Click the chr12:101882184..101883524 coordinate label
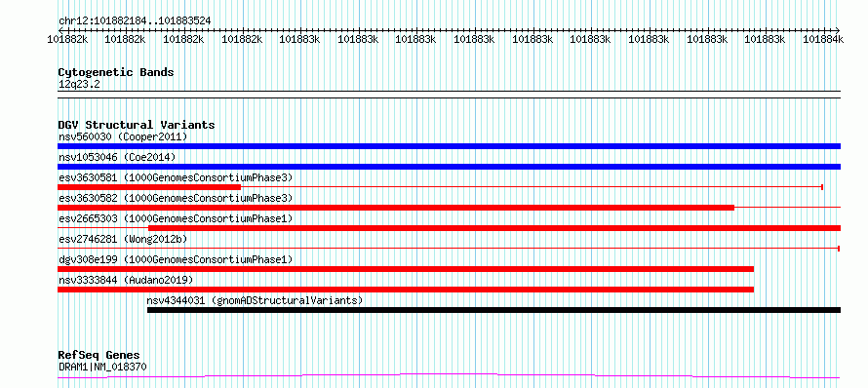Viewport: 868px width, 388px height. (135, 20)
